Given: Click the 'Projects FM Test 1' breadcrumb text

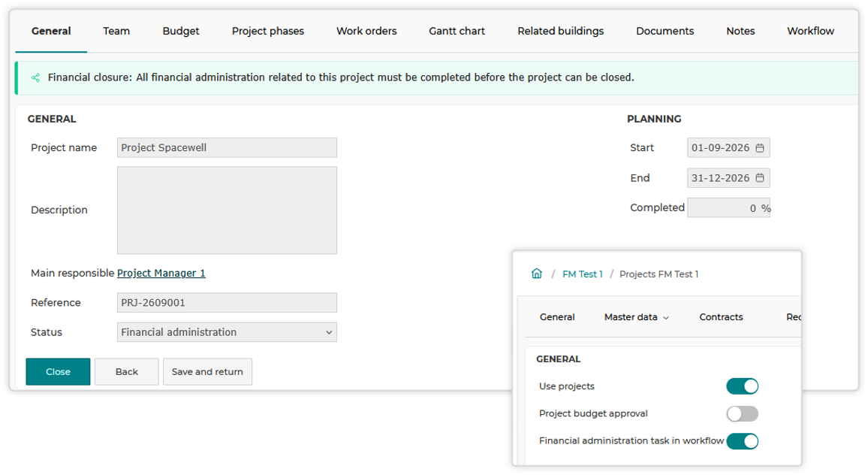Looking at the screenshot, I should click(x=659, y=274).
